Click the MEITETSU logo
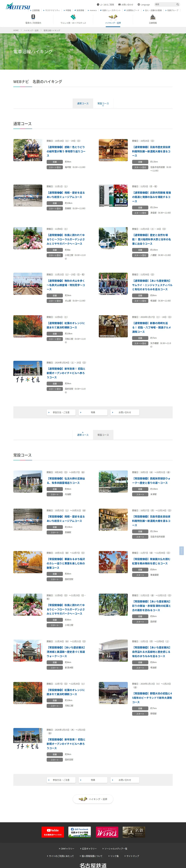 pos(18,6)
